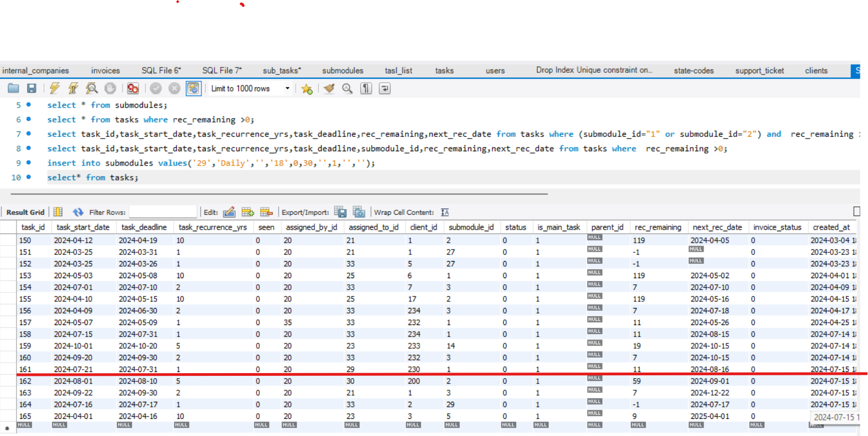Select the next_rec_date cell 2024-12-22
This screenshot has width=868, height=436.
pyautogui.click(x=717, y=393)
